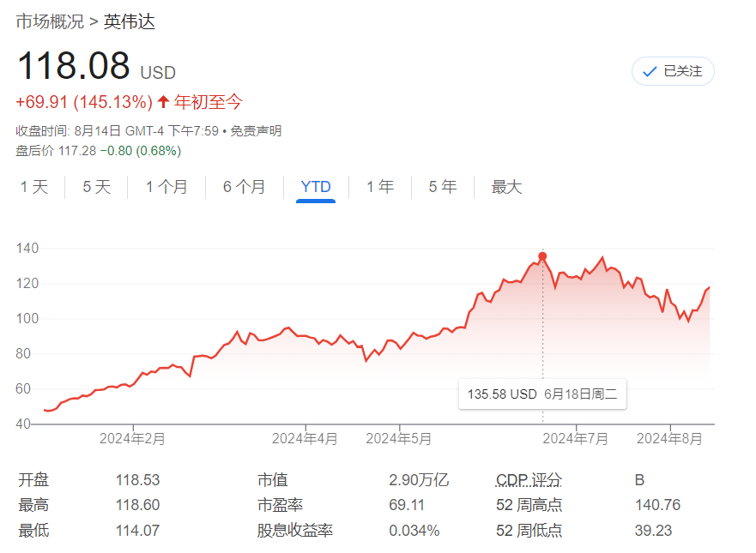Click the red peak marker dot on chart
Viewport: 756px width, 553px height.
(x=542, y=256)
